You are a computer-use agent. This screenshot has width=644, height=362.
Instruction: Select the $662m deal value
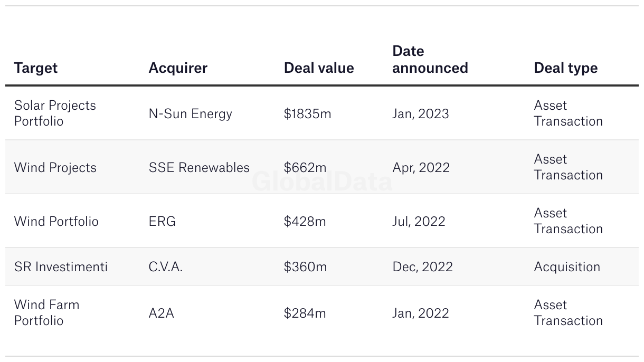[305, 167]
